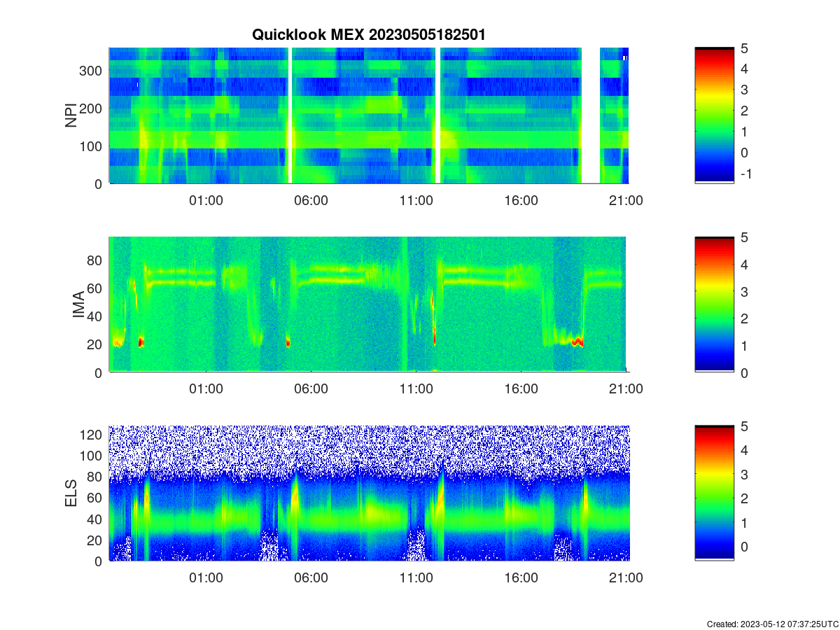Pick the IMA panel colorbar

pyautogui.click(x=715, y=304)
